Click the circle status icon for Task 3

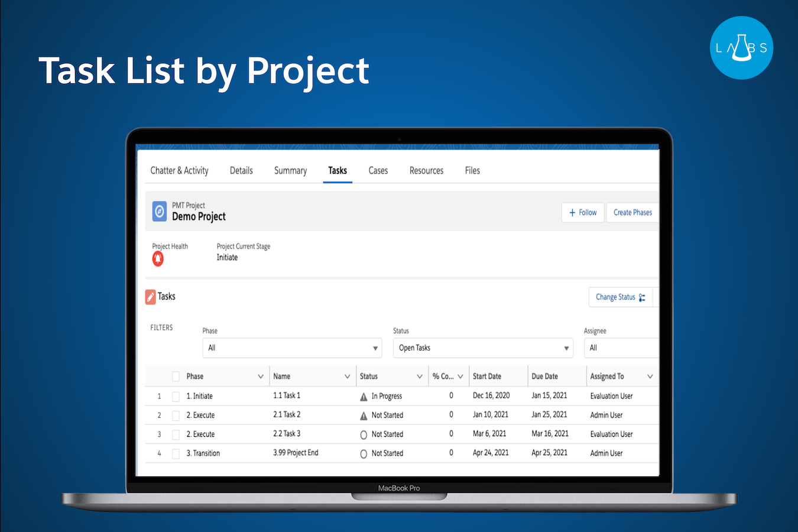(364, 434)
